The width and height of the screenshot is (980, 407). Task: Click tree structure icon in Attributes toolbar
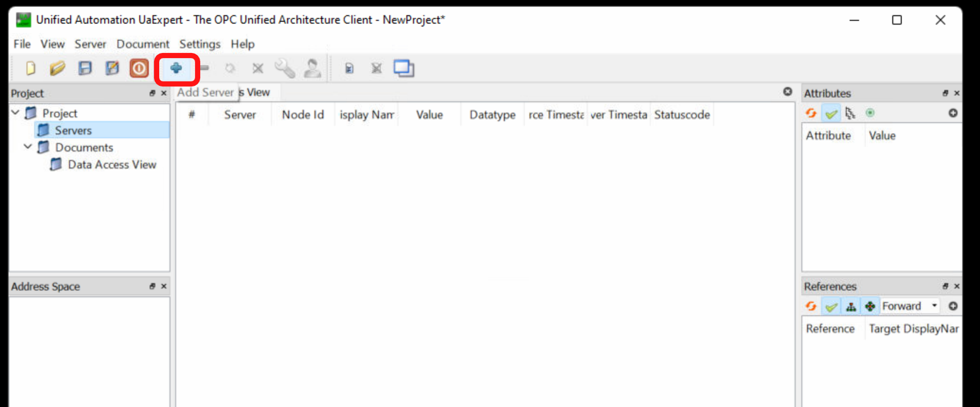point(850,114)
